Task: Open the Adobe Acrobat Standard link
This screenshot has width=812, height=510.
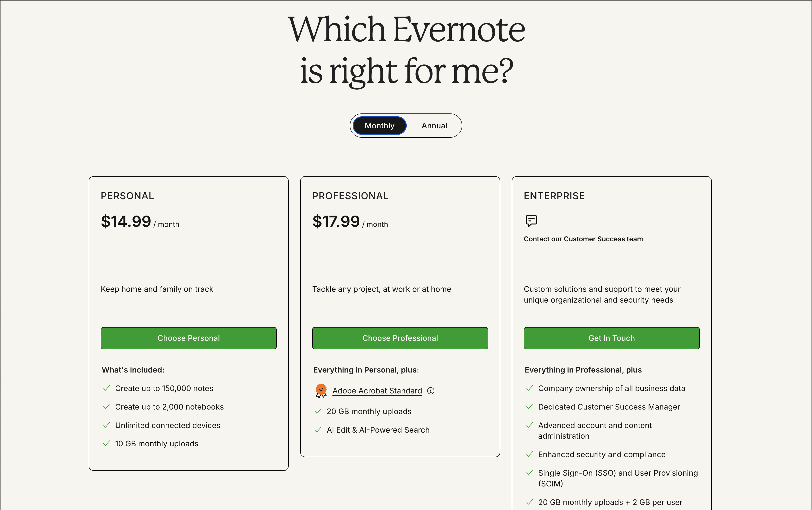Action: click(x=377, y=391)
